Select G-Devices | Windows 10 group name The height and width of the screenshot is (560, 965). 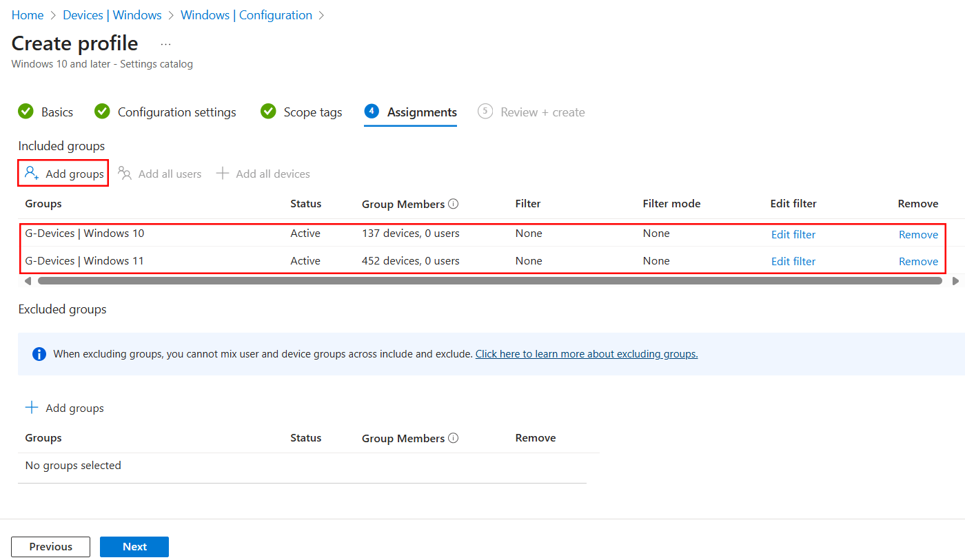[x=85, y=233]
